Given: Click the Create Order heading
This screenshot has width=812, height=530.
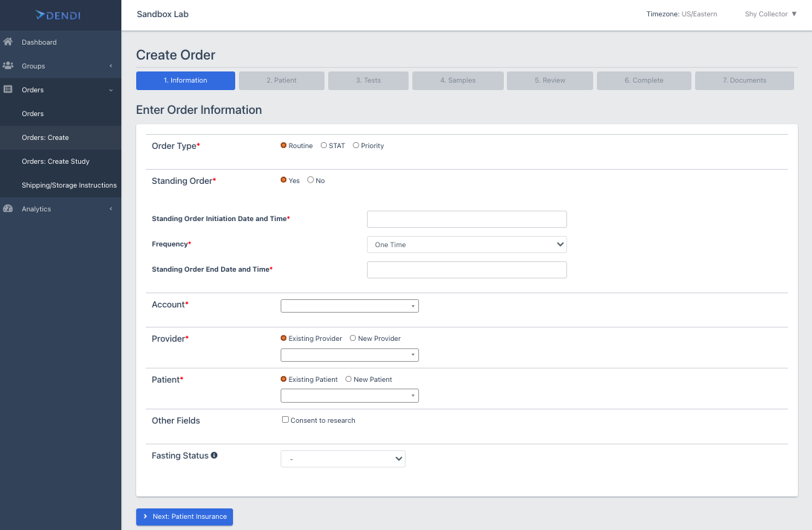Looking at the screenshot, I should [176, 55].
